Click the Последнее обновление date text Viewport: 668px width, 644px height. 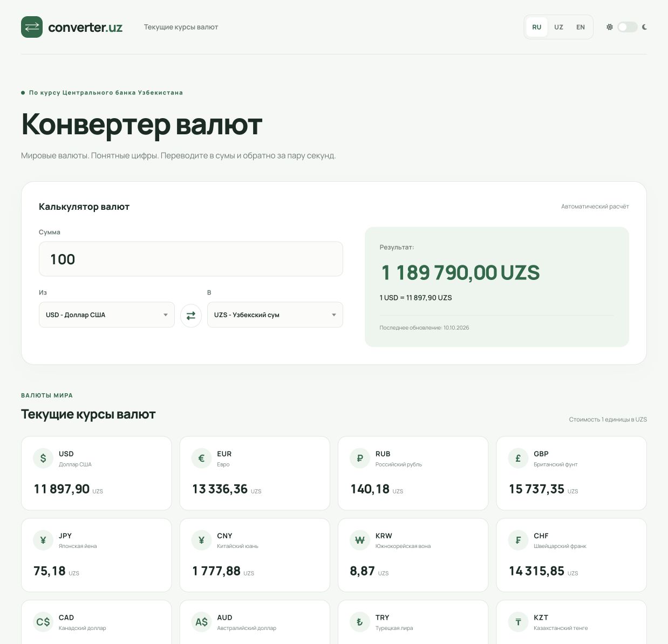coord(424,328)
